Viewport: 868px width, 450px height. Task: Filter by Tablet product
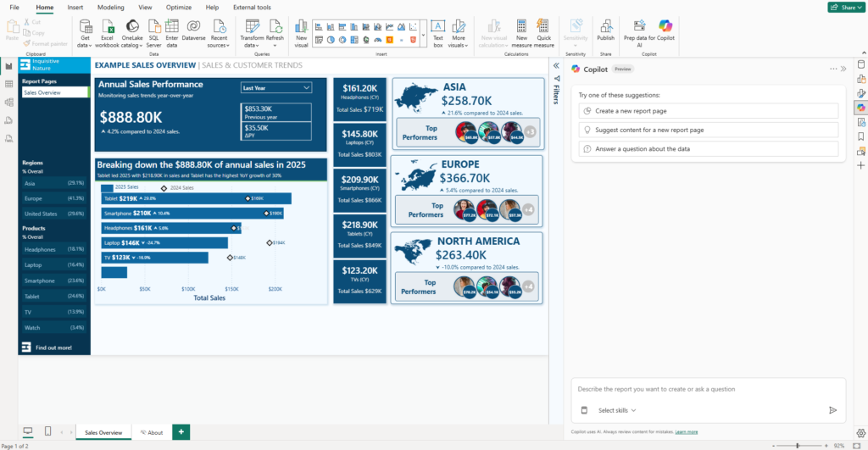tap(53, 296)
